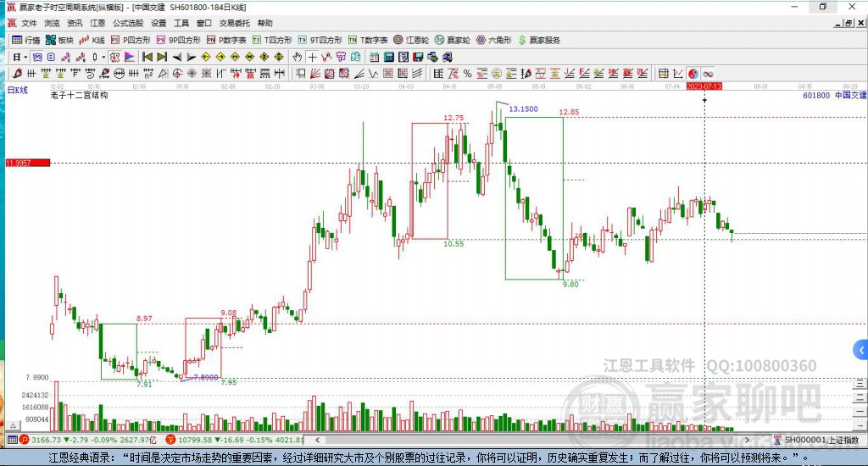
Task: Click the volume panel up-arrow button
Action: click(14, 425)
